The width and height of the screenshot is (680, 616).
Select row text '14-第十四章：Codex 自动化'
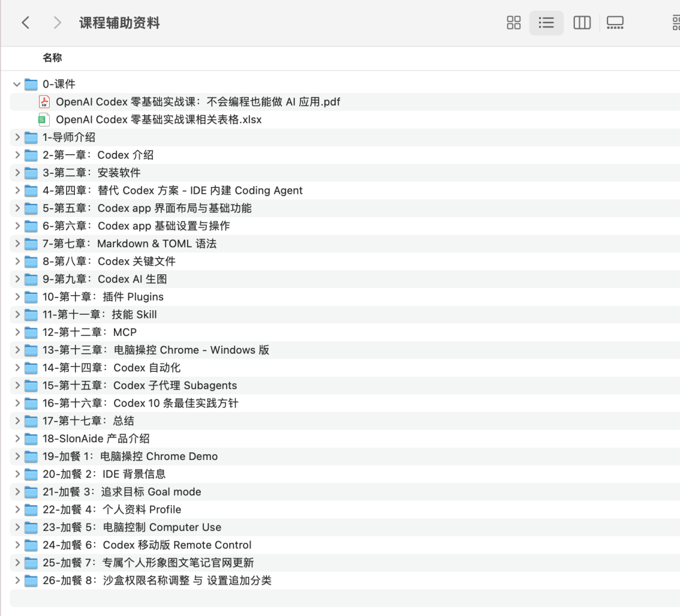pyautogui.click(x=111, y=368)
